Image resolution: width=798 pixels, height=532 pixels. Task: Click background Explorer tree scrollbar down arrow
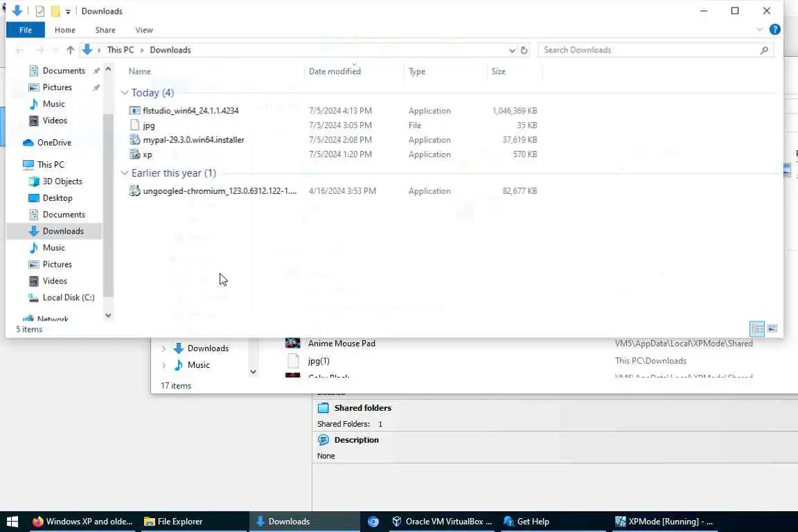point(253,372)
